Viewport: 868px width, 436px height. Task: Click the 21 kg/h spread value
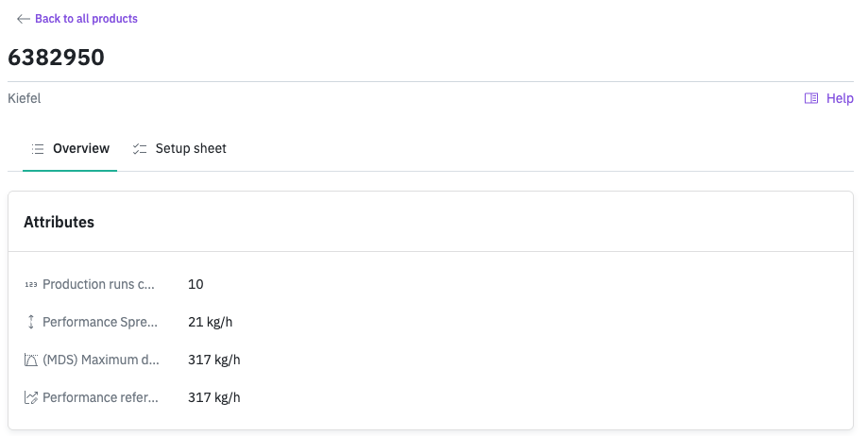[x=210, y=323]
